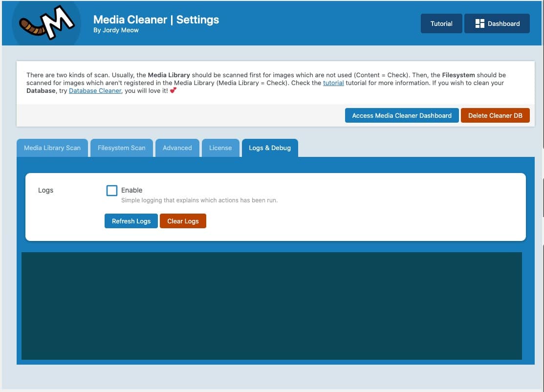544x392 pixels.
Task: Open the Database Cleaner link
Action: coord(95,90)
